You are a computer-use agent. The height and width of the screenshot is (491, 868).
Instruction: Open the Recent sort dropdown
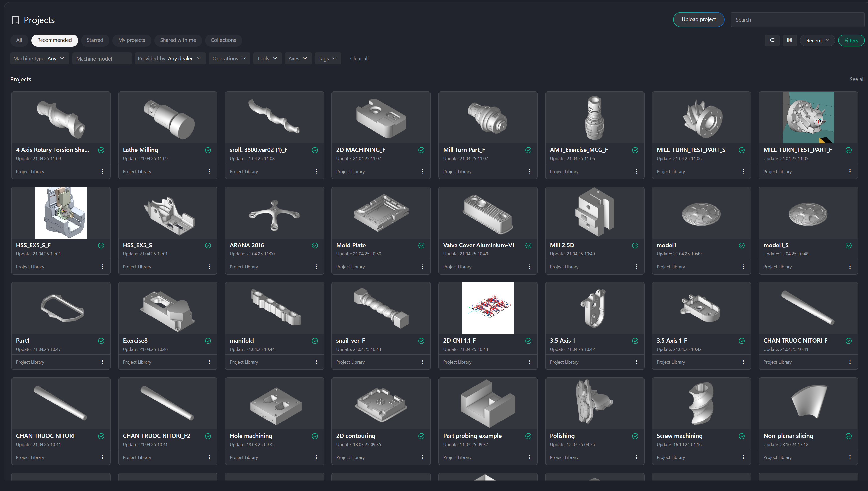817,40
